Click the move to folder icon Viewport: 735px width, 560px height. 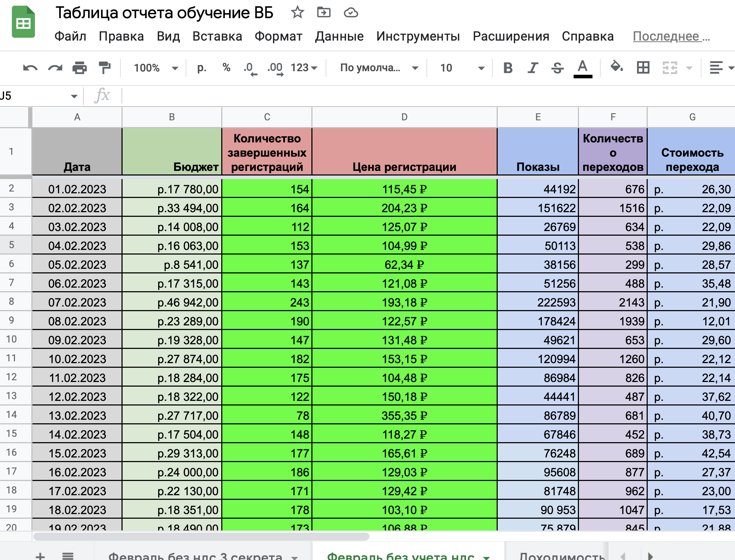[323, 13]
